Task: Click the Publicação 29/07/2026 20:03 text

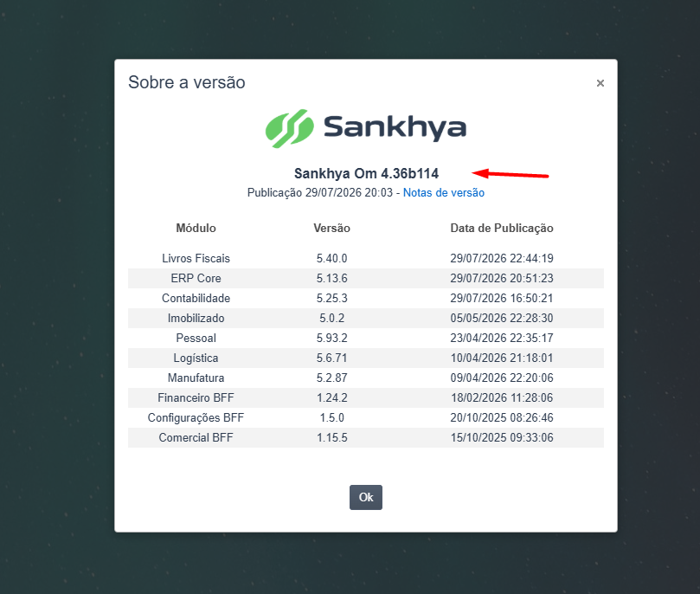Action: click(320, 192)
